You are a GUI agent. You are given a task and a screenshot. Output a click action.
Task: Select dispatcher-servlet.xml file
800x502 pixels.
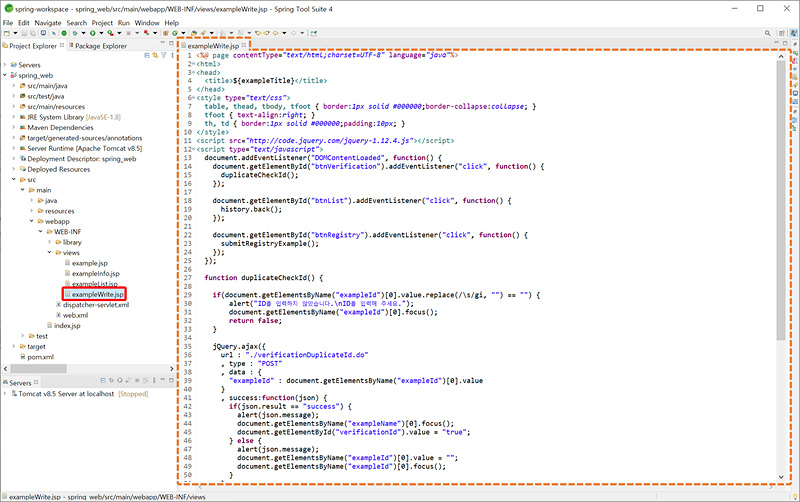(96, 305)
